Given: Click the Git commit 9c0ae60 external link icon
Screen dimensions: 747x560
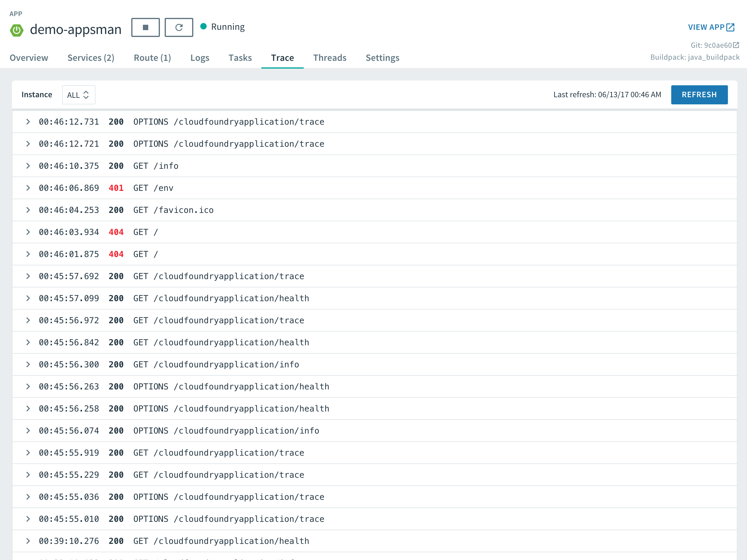Looking at the screenshot, I should pos(736,45).
